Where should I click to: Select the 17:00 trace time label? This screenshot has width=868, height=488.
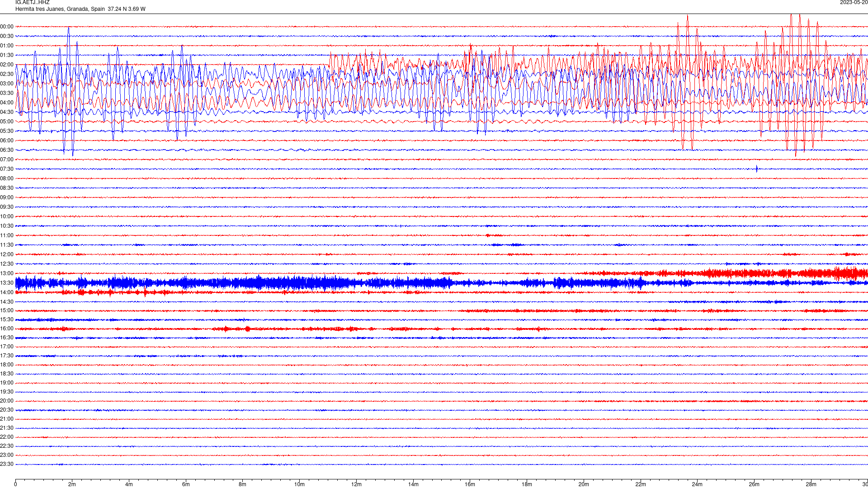[7, 347]
